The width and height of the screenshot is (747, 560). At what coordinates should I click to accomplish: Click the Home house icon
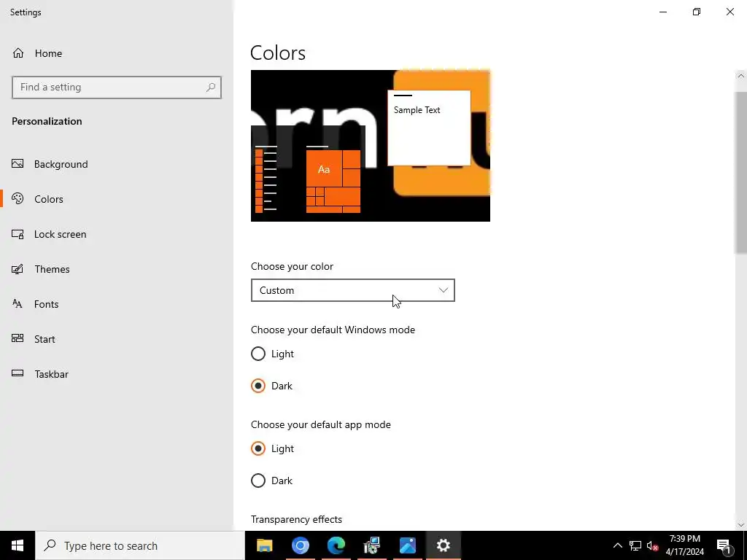coord(18,52)
